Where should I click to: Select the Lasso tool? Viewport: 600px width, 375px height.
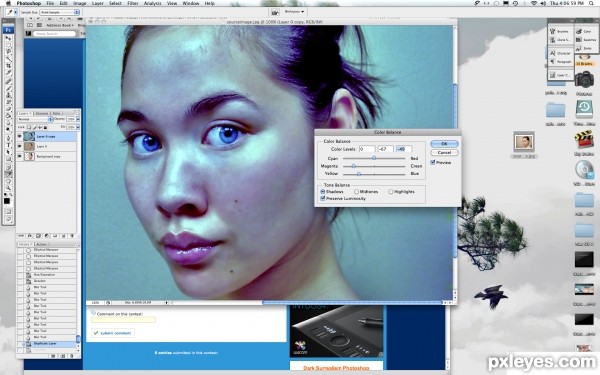pyautogui.click(x=8, y=52)
